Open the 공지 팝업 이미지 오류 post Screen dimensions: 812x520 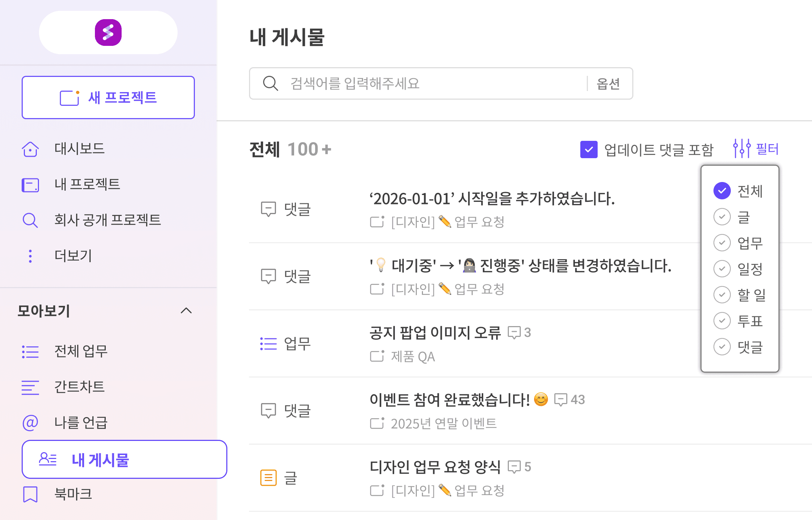coord(435,333)
